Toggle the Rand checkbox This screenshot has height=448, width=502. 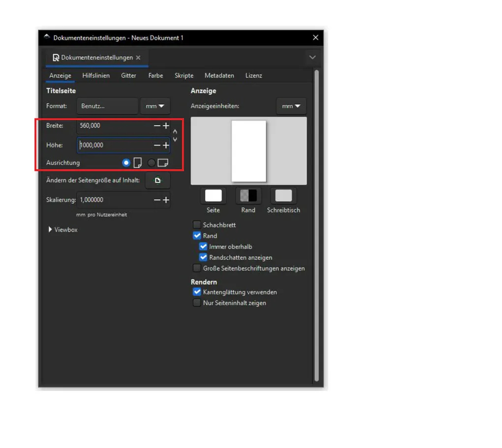click(x=197, y=236)
